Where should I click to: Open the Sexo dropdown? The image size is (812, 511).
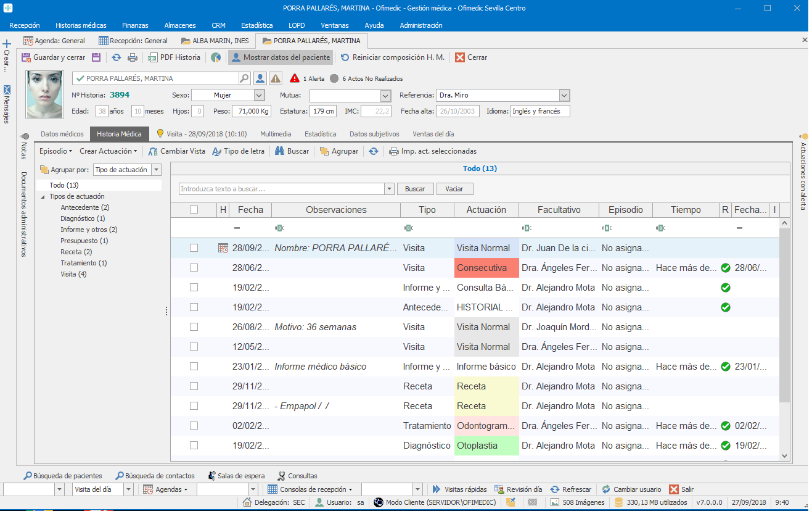(x=259, y=96)
